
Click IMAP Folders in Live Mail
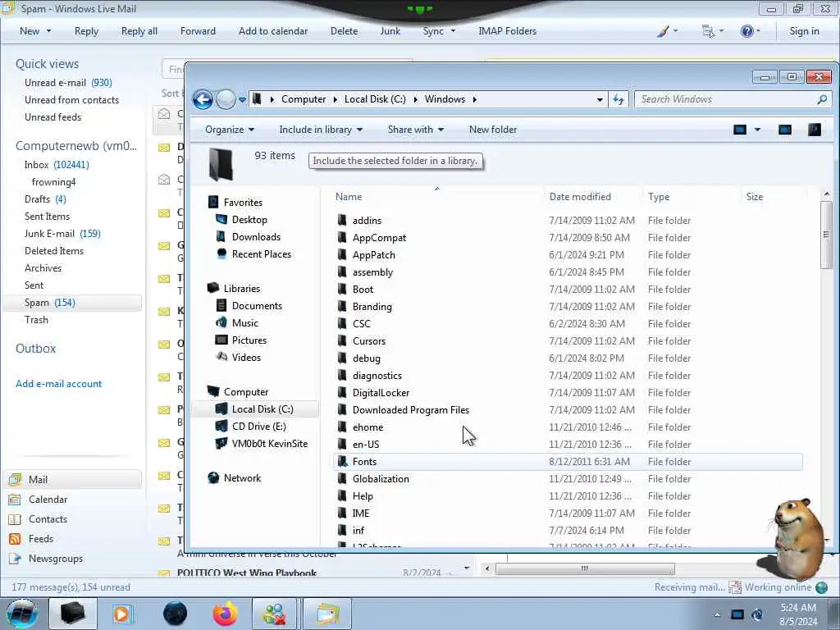click(507, 31)
